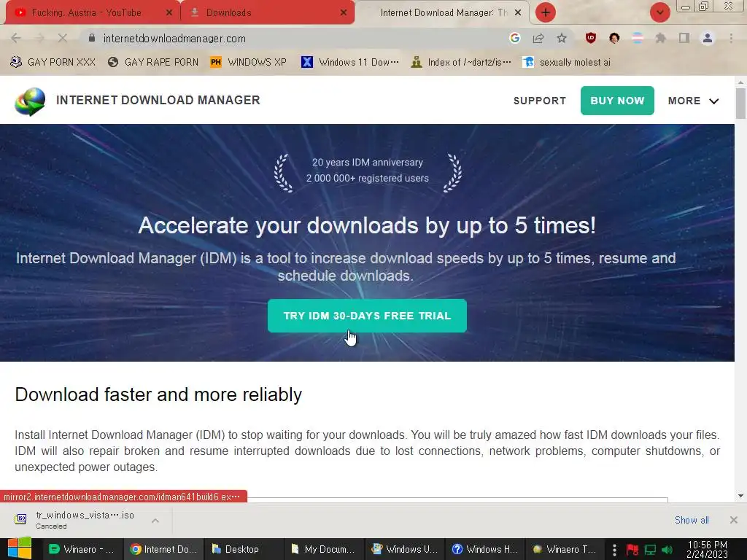Open Chrome three-dot menu
The width and height of the screenshot is (747, 560).
point(731,38)
